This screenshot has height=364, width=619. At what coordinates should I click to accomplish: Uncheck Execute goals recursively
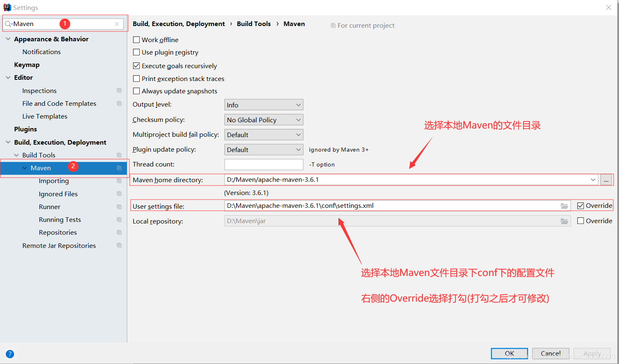point(136,66)
